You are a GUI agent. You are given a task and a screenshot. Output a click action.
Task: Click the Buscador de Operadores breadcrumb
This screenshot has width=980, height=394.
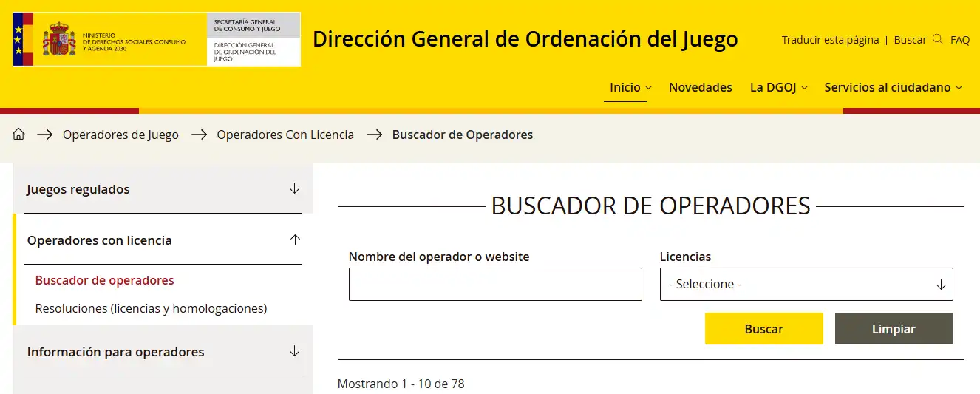coord(463,135)
